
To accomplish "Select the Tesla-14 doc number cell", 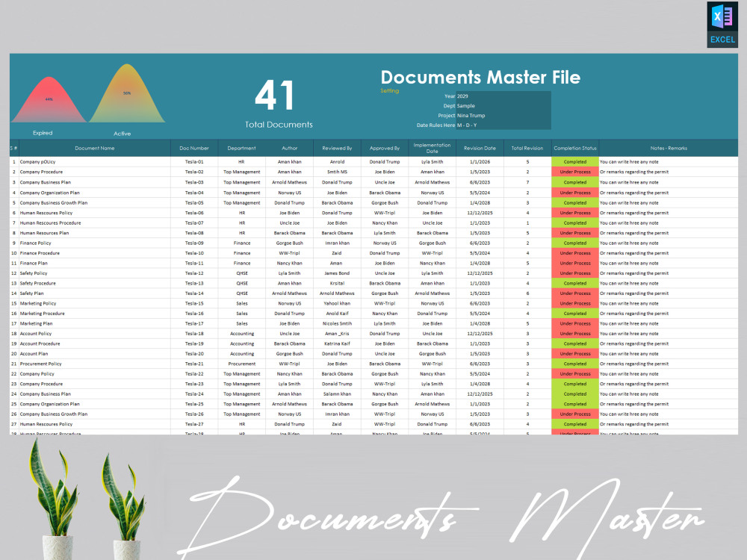I will [x=194, y=293].
